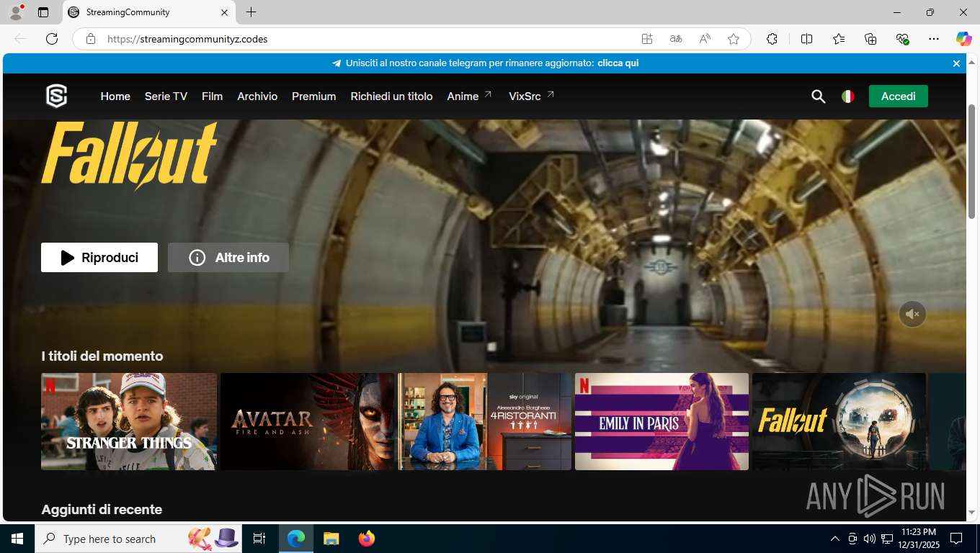Screen dimensions: 980x553
Task: Select the Italian flag language icon
Action: click(848, 96)
